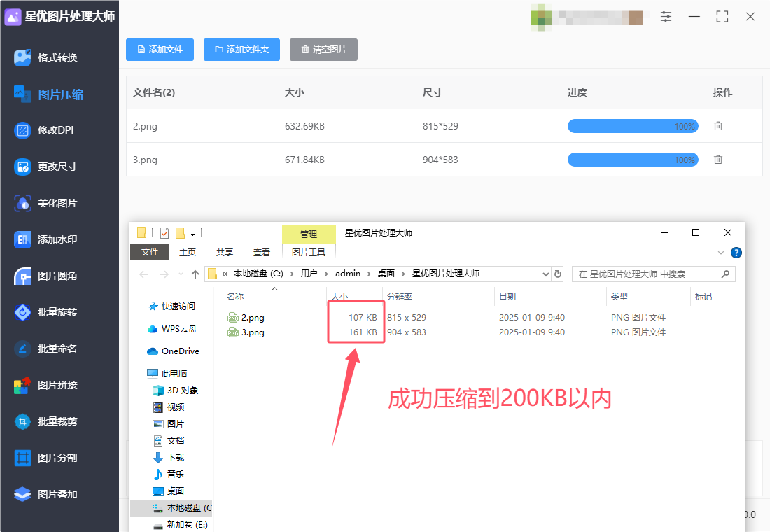Screen dimensions: 770x532
Task: Go up one folder level
Action: (x=195, y=274)
